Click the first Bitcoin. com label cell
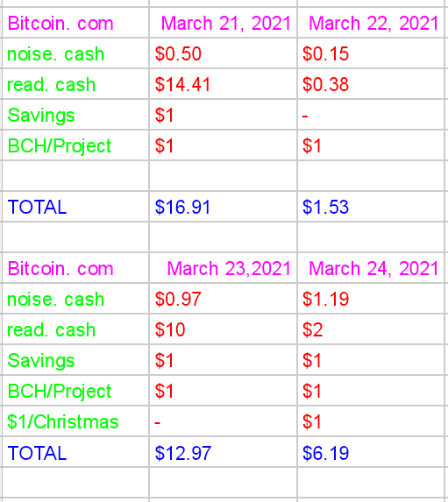 (x=75, y=23)
